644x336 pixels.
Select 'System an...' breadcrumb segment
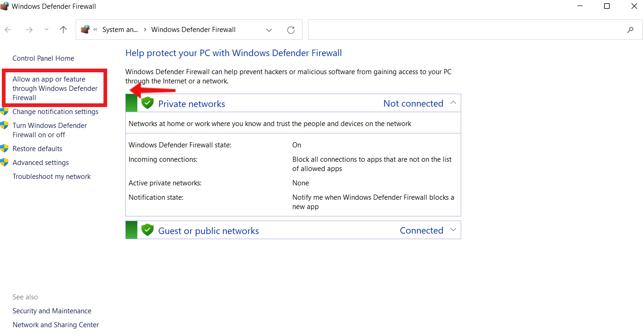tap(120, 30)
